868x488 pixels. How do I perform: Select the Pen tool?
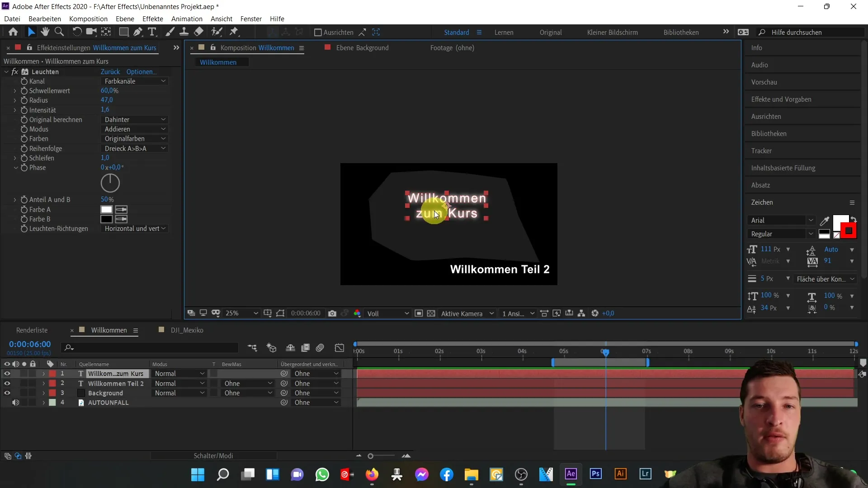[x=138, y=32]
